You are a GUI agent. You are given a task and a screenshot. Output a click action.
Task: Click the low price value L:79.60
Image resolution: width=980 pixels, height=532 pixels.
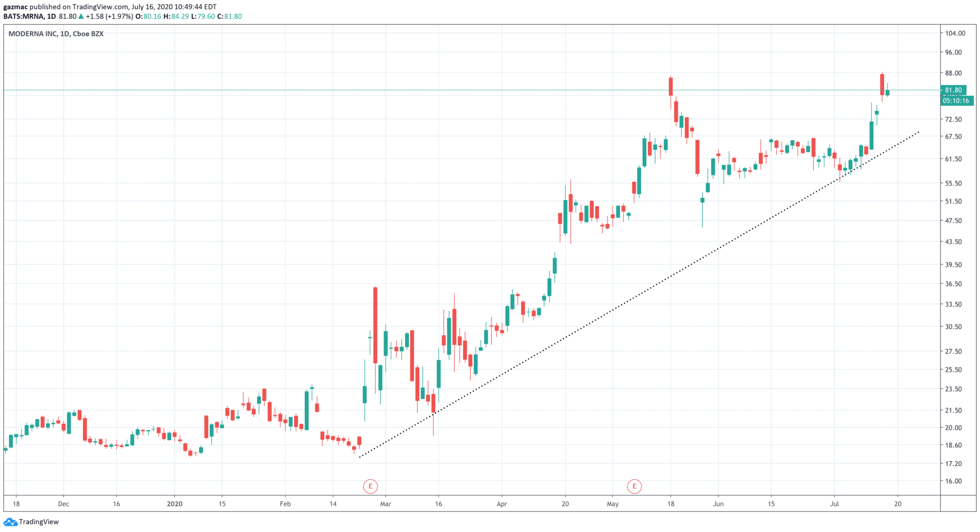[203, 16]
